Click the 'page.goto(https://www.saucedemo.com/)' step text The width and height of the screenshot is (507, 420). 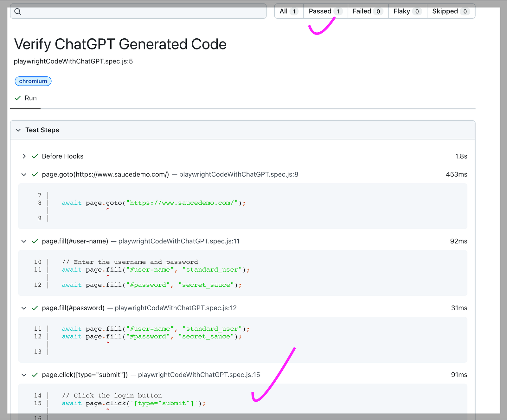106,174
